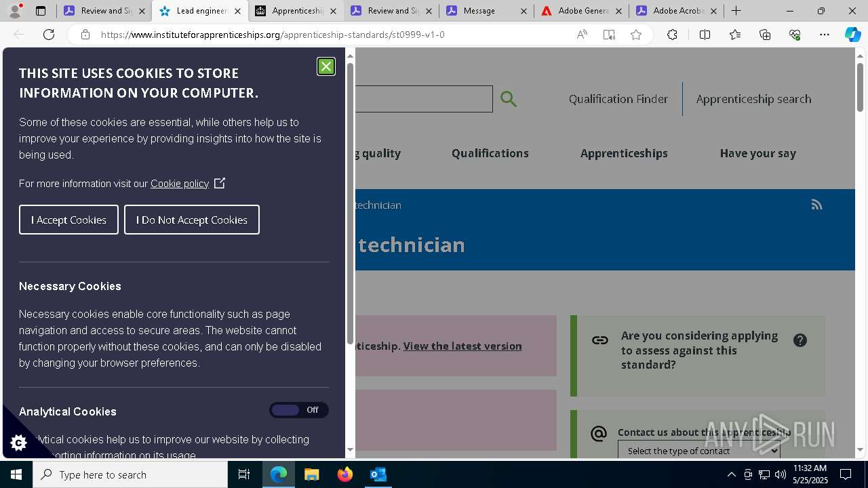Screen dimensions: 868x488
Task: Click the link chain icon
Action: pos(599,340)
